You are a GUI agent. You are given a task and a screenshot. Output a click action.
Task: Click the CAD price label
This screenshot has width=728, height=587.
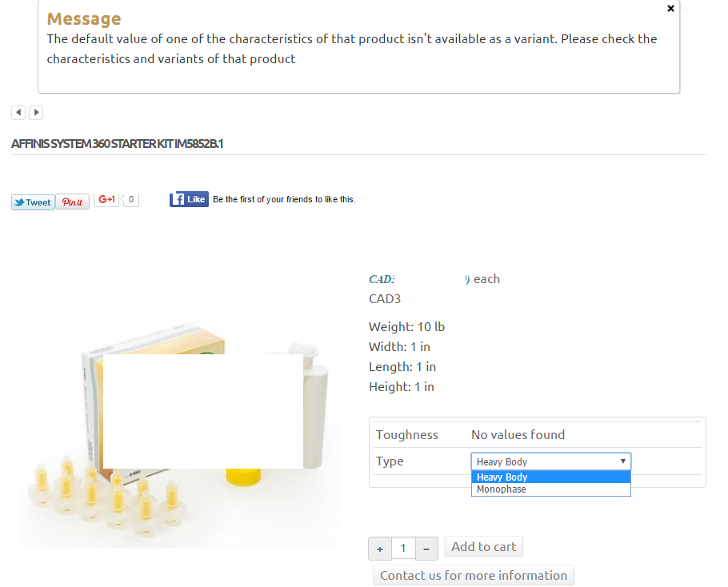pos(382,279)
